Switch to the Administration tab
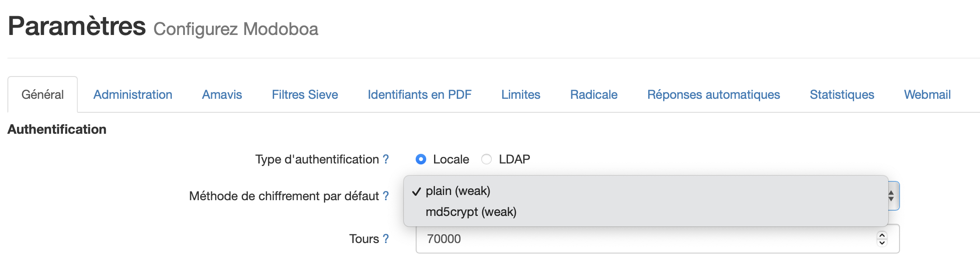 point(133,94)
